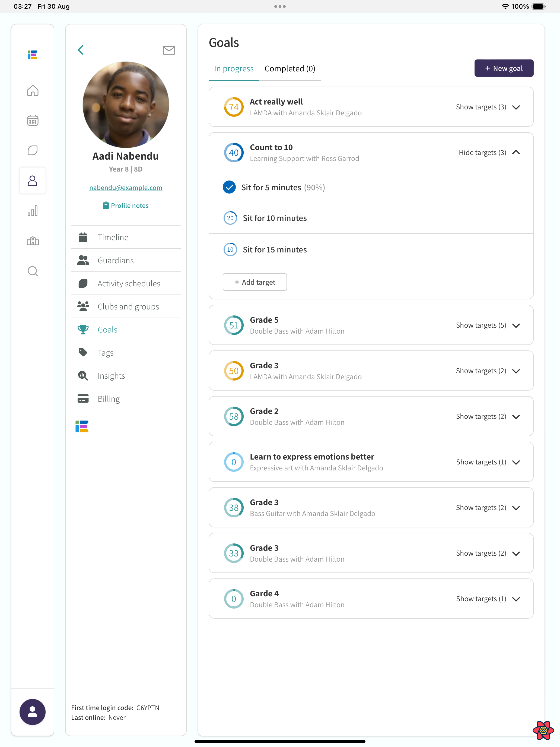This screenshot has width=560, height=747.
Task: Select the people profile sidebar icon
Action: coord(32,181)
